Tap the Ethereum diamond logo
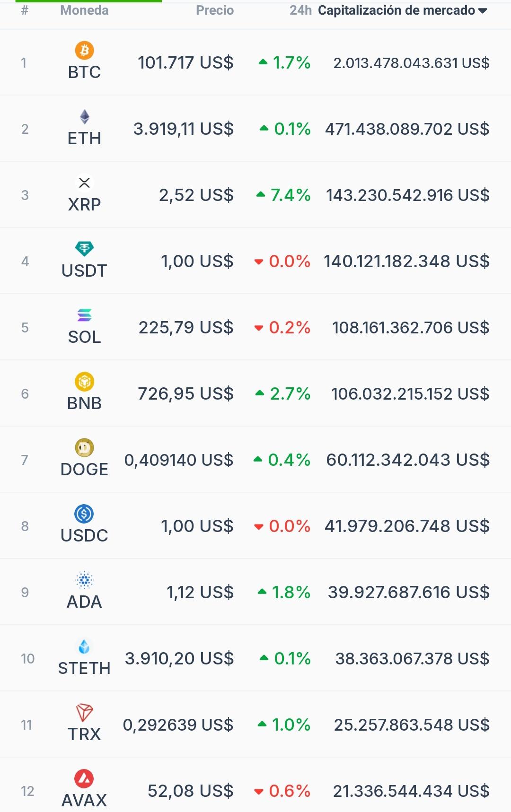 coord(84,116)
